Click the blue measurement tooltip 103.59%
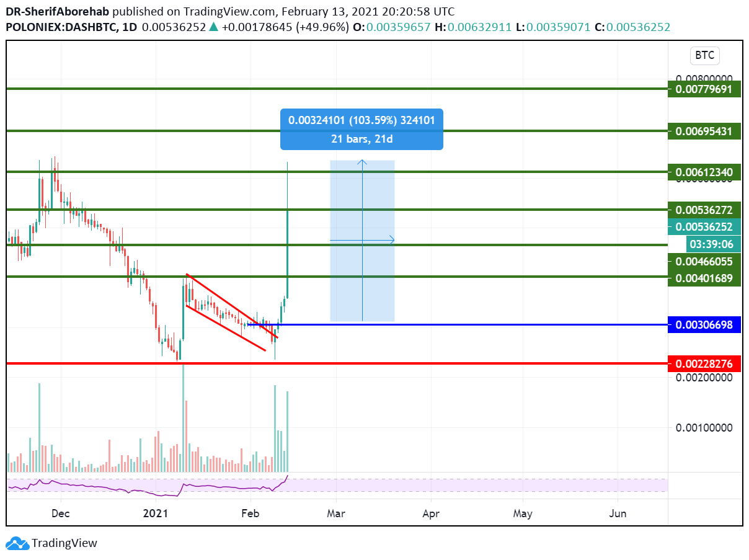 point(361,130)
